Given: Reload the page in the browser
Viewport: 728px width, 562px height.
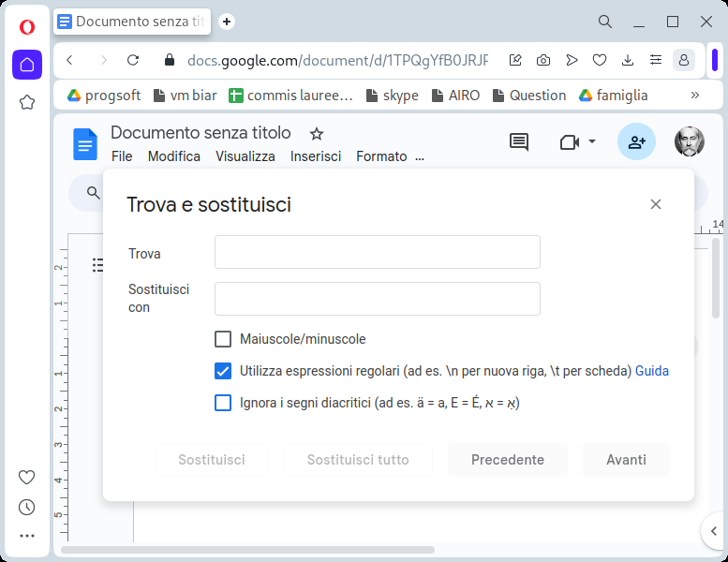Looking at the screenshot, I should pyautogui.click(x=133, y=60).
